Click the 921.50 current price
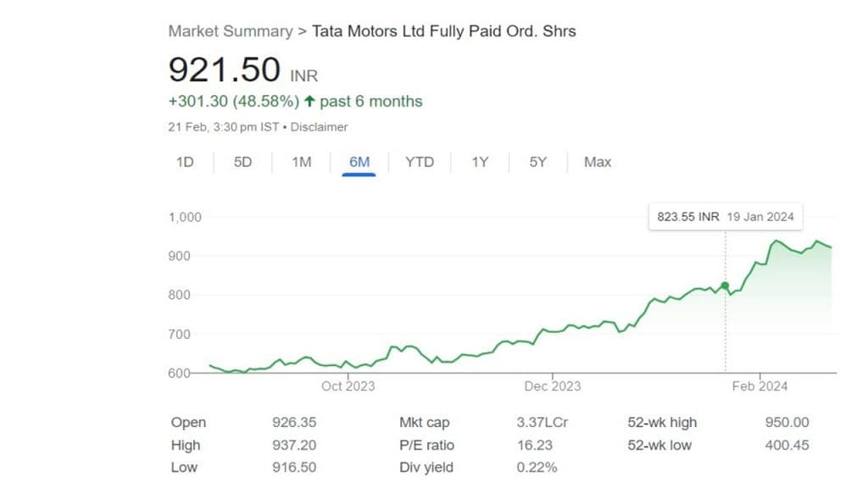The image size is (868, 488). tap(225, 69)
